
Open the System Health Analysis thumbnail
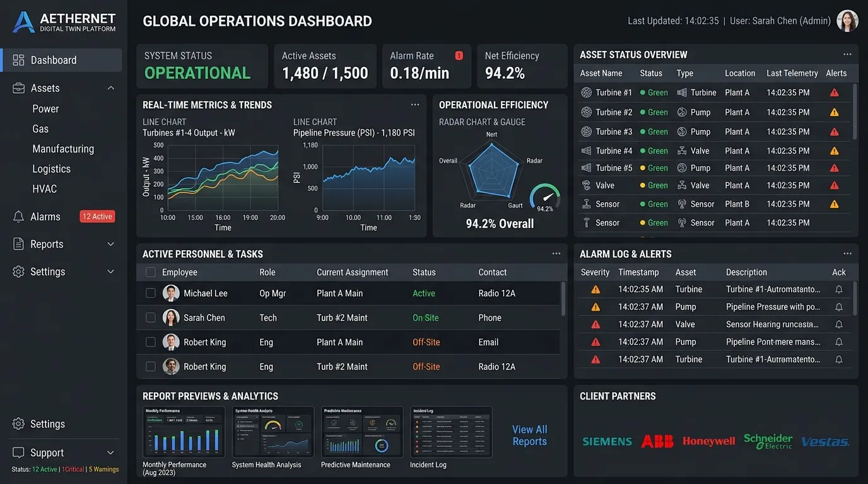(273, 432)
